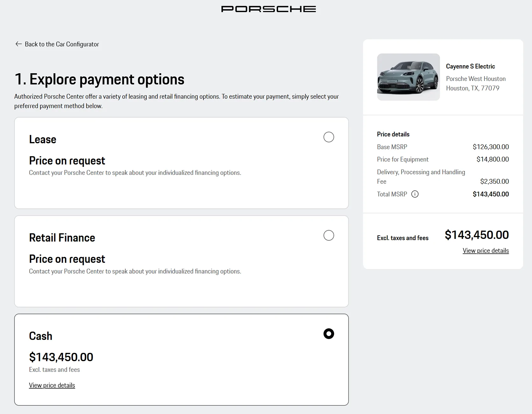Click the Lease card Contact your Porsche Center text
The height and width of the screenshot is (414, 532).
pyautogui.click(x=135, y=173)
